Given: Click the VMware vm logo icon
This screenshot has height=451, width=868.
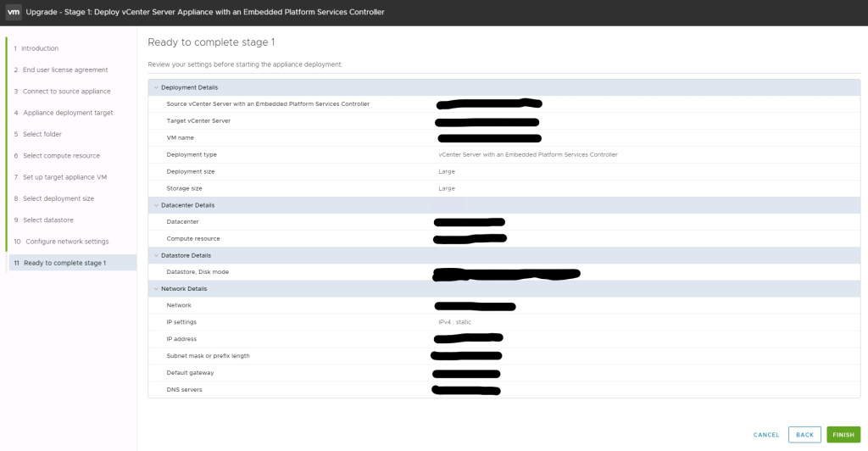Looking at the screenshot, I should coord(14,12).
